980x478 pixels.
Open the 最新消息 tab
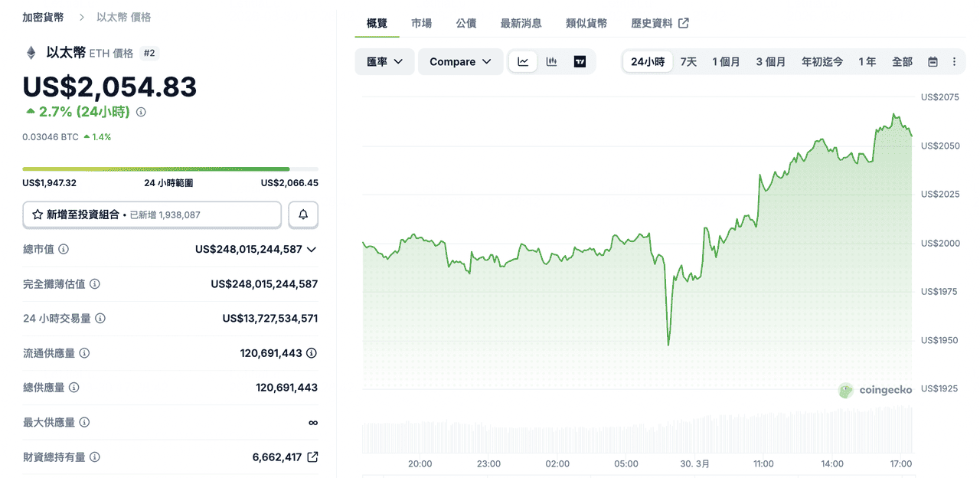(x=521, y=23)
